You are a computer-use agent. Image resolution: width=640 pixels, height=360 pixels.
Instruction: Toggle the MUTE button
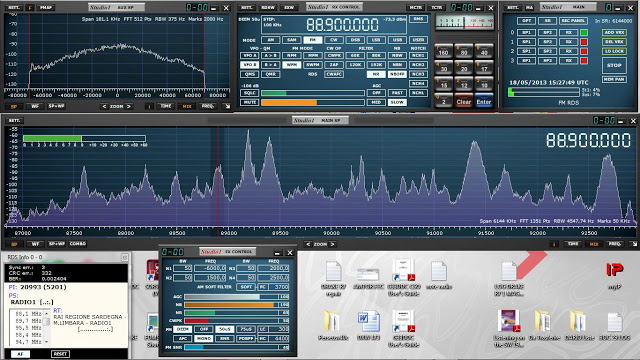pyautogui.click(x=249, y=102)
